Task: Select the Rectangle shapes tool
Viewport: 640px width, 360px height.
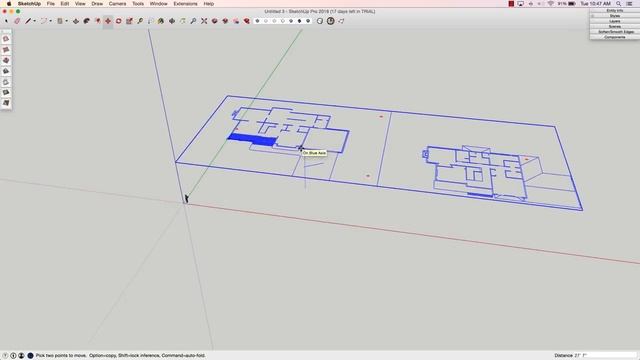Action: [x=60, y=21]
